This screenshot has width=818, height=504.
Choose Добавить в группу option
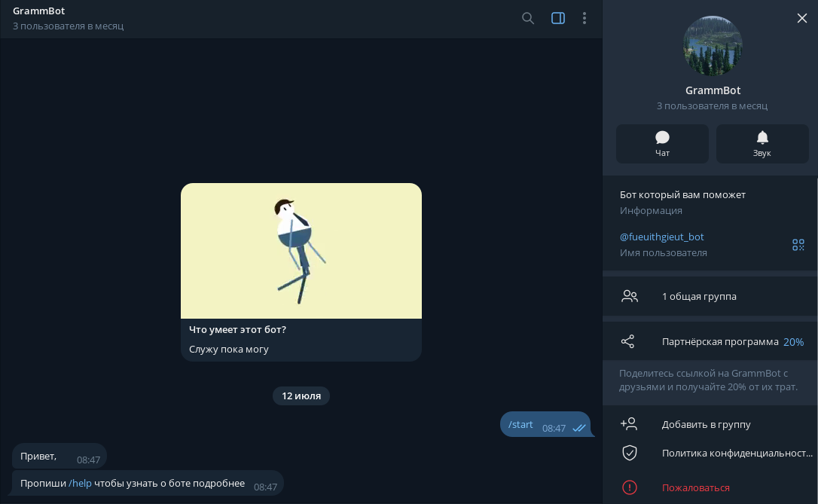pyautogui.click(x=710, y=424)
